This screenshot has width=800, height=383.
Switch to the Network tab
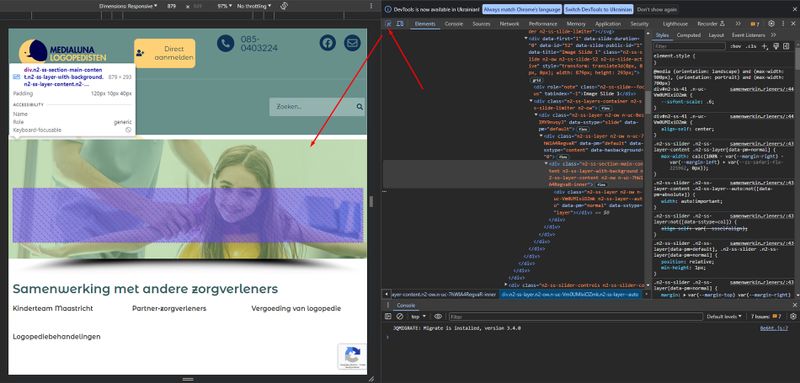[509, 24]
